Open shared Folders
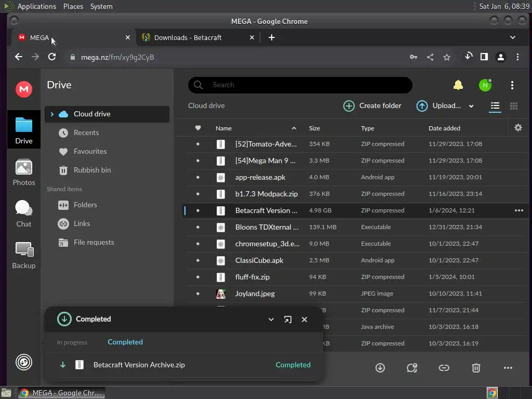The height and width of the screenshot is (399, 532). 107,205
